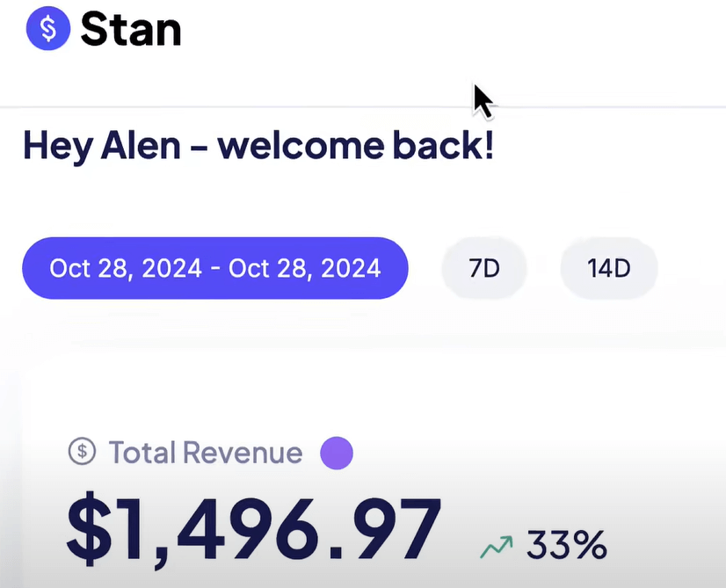
Task: Click the purple circle next to Total Revenue
Action: pyautogui.click(x=337, y=453)
